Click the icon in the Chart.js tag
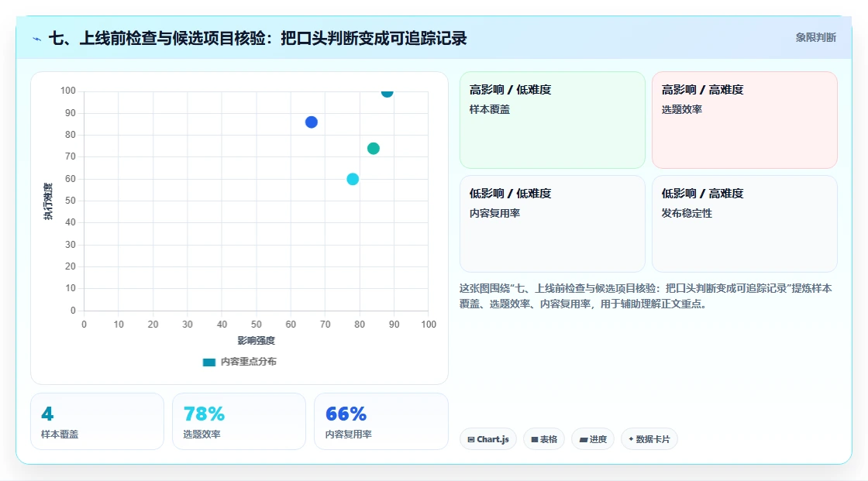This screenshot has width=868, height=481. 471,439
